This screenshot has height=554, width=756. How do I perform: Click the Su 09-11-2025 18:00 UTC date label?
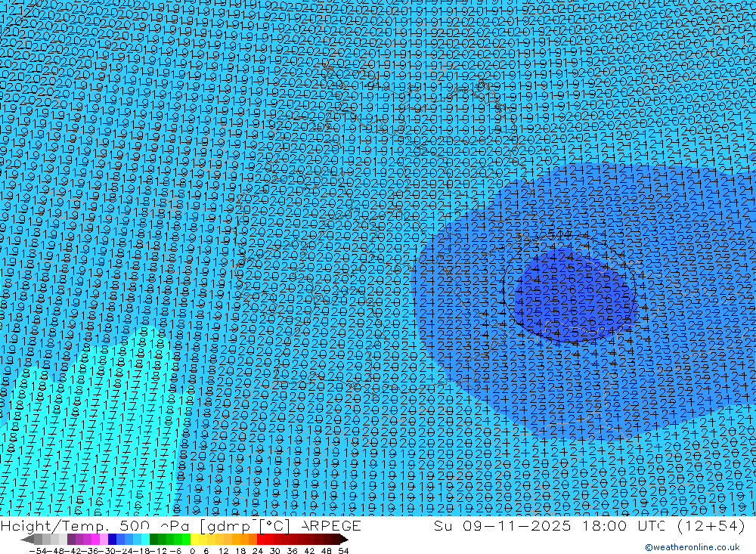(550, 525)
